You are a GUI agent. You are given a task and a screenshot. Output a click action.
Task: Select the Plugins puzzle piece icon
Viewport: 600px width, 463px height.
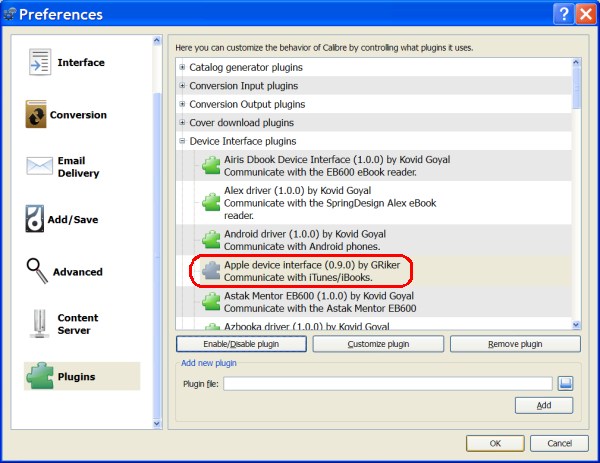coord(40,376)
